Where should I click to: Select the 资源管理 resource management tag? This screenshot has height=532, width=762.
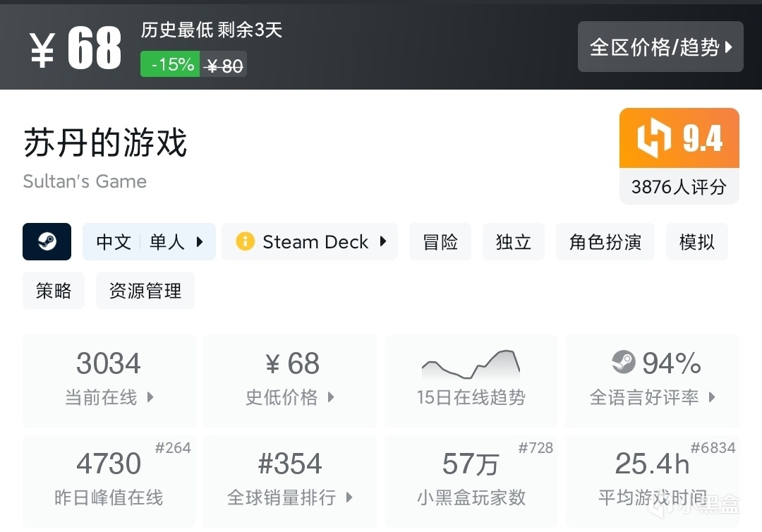(145, 291)
